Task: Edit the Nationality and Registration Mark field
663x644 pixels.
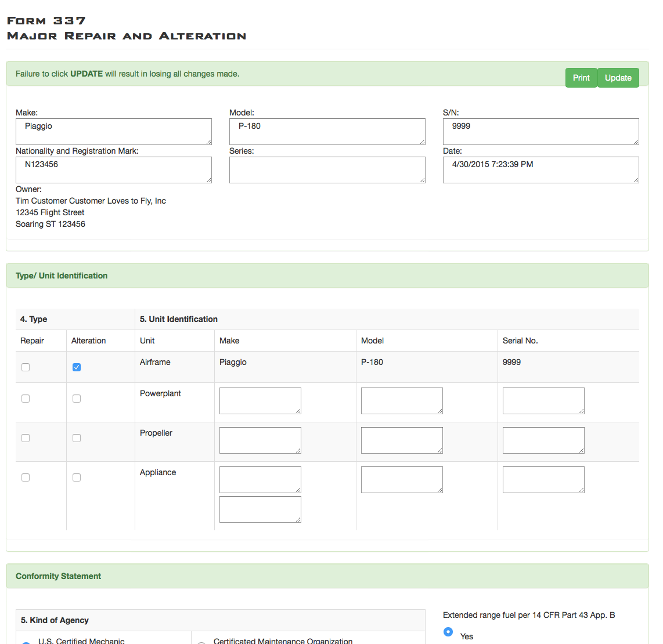Action: [x=114, y=170]
